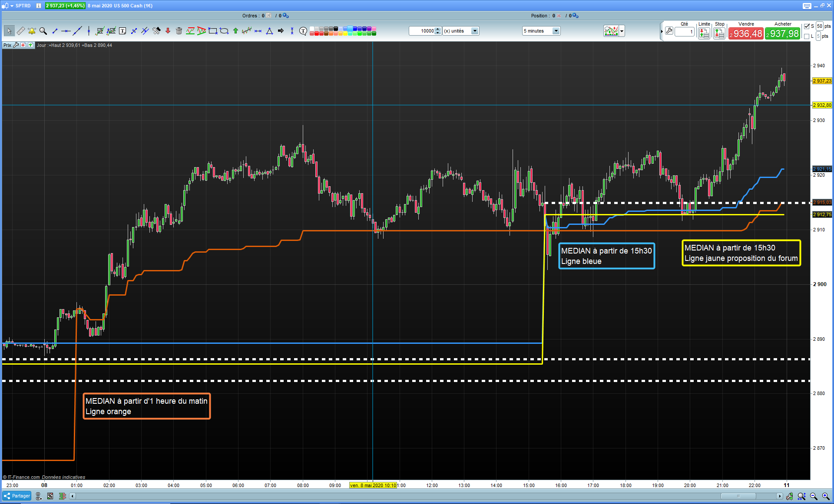Enable the L limit checkbox
The height and width of the screenshot is (504, 834).
pyautogui.click(x=807, y=36)
